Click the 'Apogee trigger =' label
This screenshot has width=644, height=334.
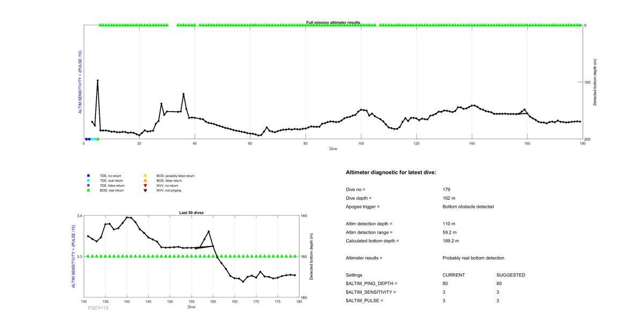pyautogui.click(x=363, y=207)
